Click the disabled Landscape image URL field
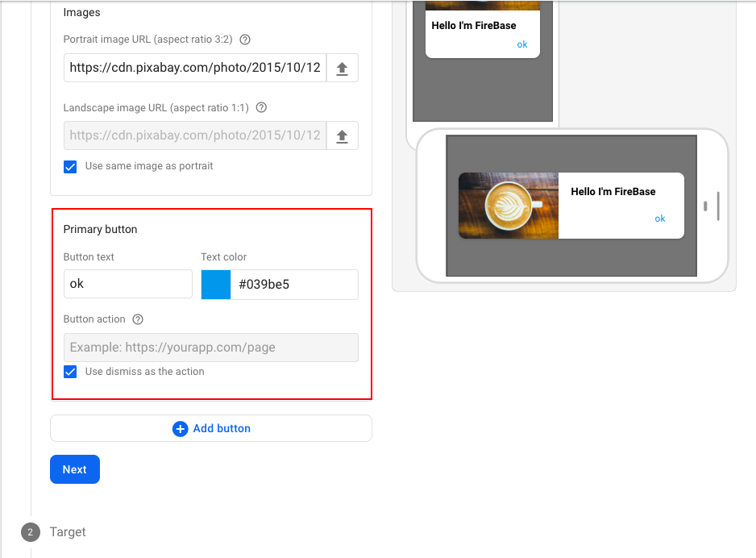 (195, 135)
